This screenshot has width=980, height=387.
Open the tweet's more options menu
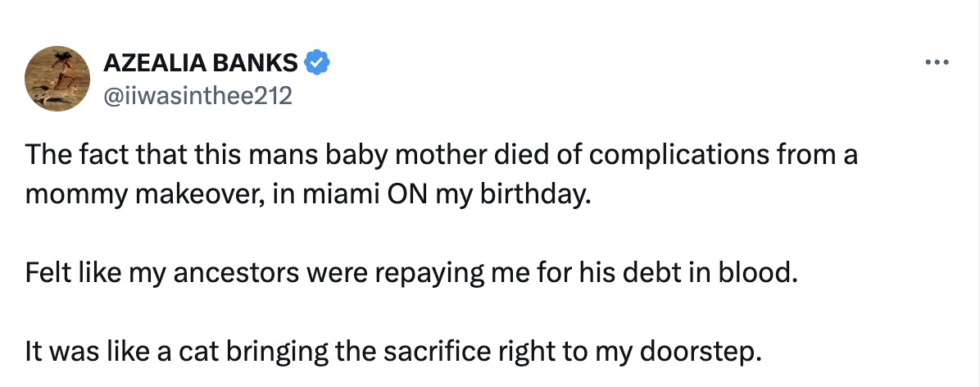tap(935, 62)
